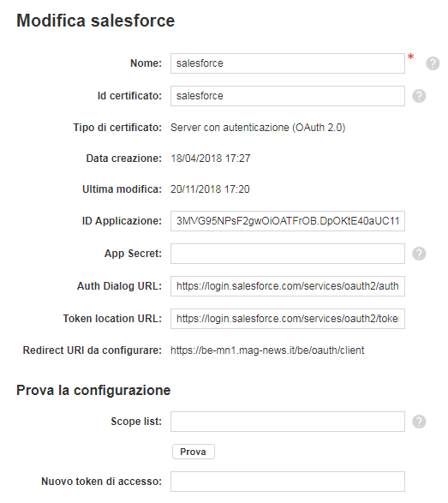448x503 pixels.
Task: Click the Modifica salesforce page heading
Action: click(96, 21)
